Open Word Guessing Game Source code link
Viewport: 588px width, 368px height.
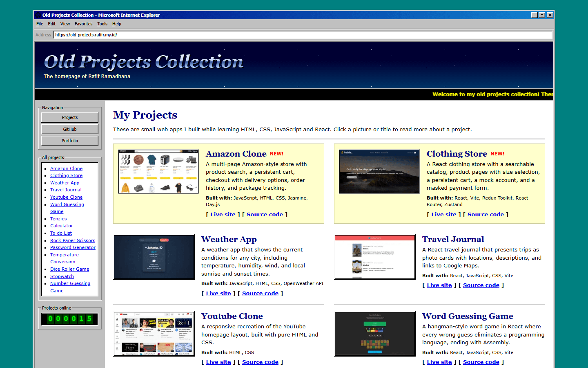(481, 362)
